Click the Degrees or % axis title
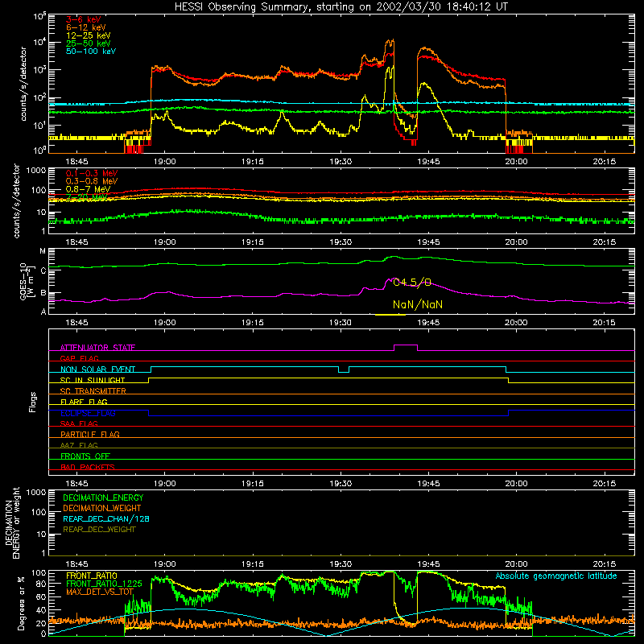Viewport: 644px width, 644px height. tap(21, 603)
